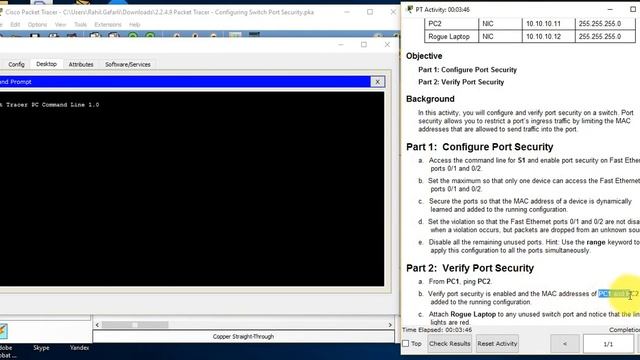Close the Command Prompt panel with X

378,82
